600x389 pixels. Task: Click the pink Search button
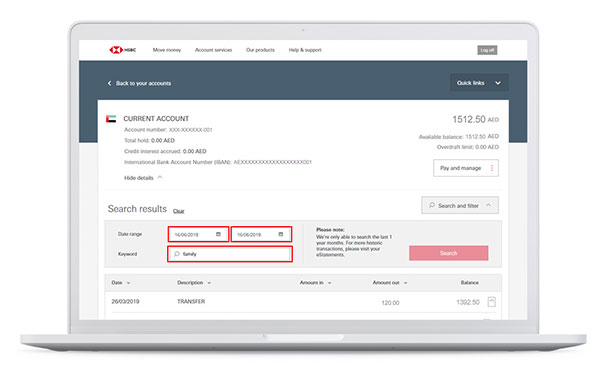pos(448,253)
